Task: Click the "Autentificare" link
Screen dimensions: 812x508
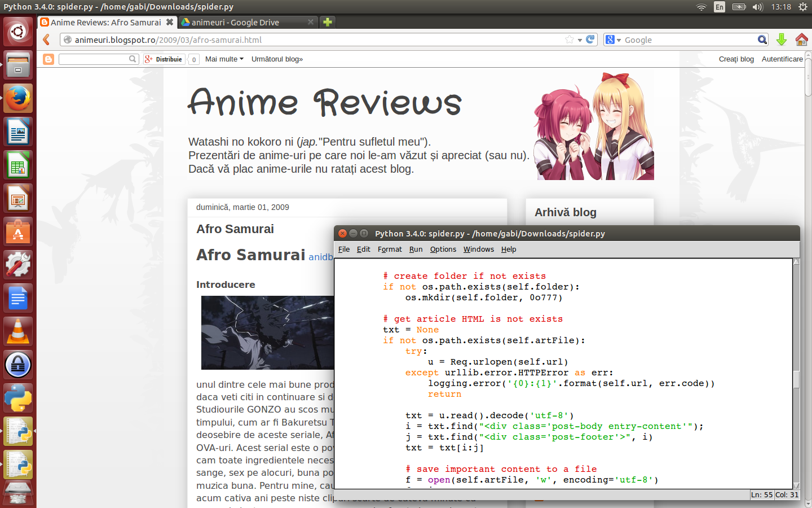Action: (x=783, y=59)
